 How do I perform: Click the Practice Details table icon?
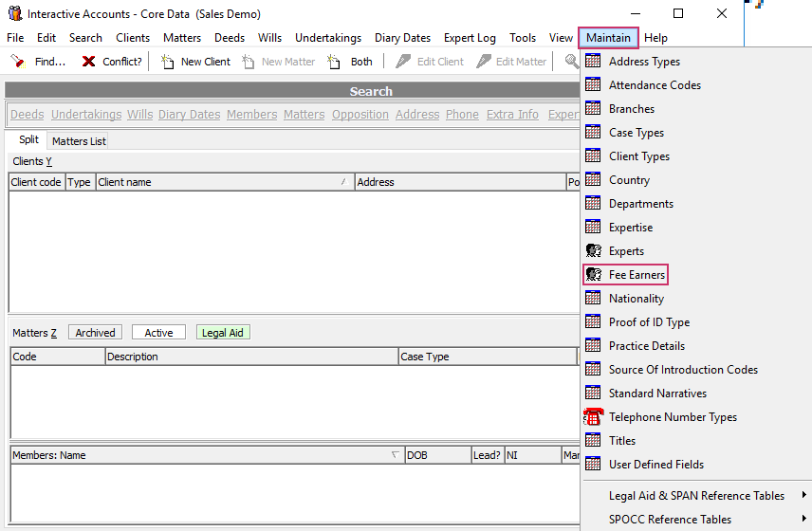click(593, 345)
